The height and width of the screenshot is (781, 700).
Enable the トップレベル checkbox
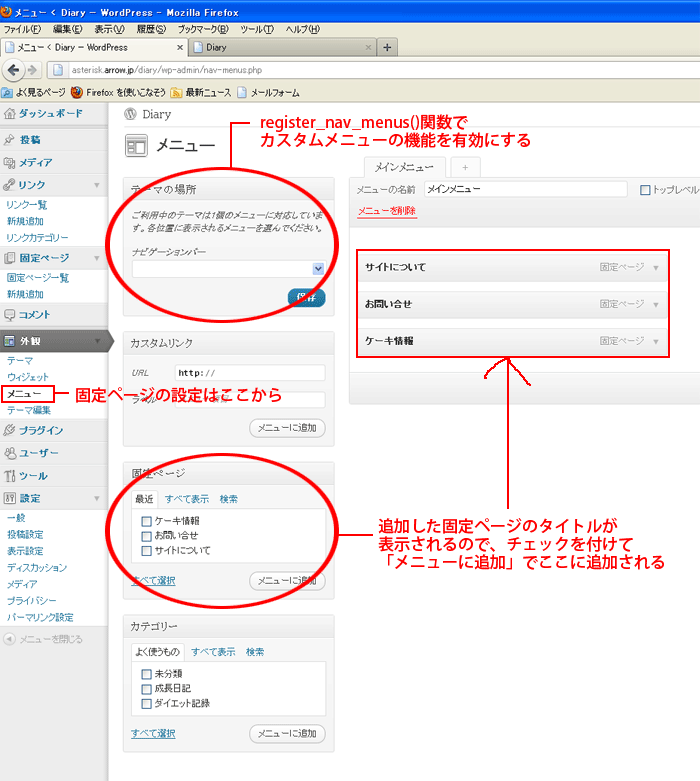[645, 190]
